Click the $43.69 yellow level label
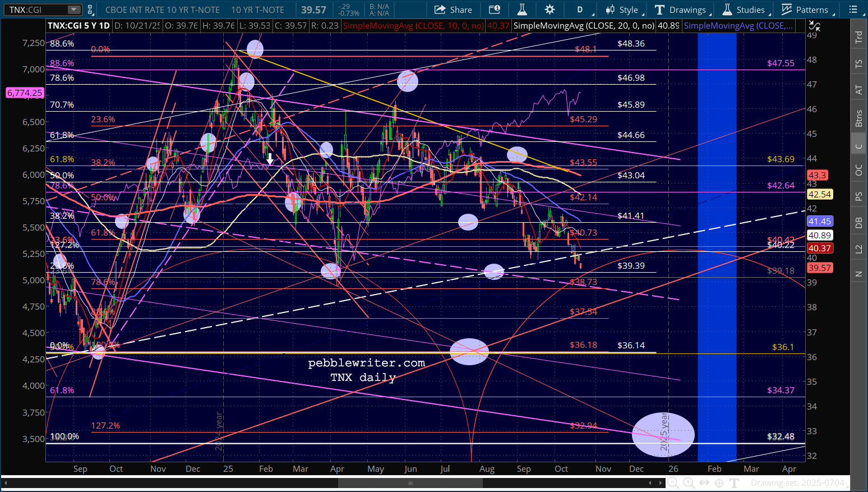The image size is (868, 492). coord(781,159)
